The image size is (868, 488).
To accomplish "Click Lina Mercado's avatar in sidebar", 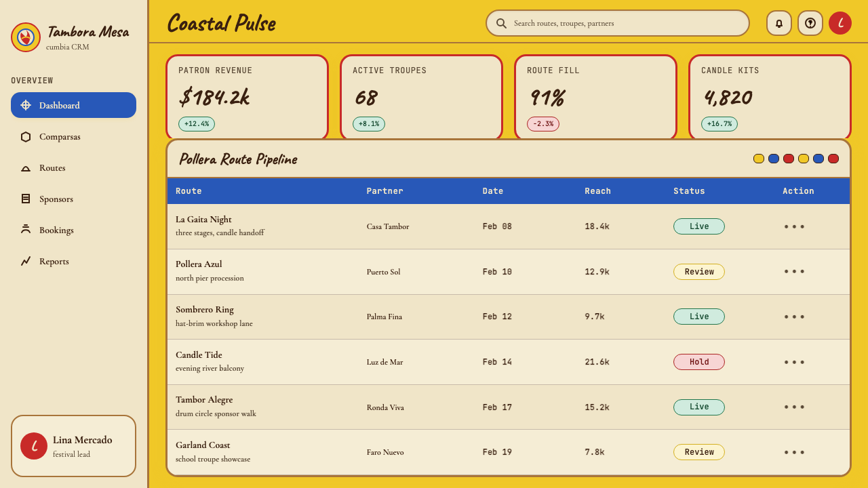I will pyautogui.click(x=34, y=446).
